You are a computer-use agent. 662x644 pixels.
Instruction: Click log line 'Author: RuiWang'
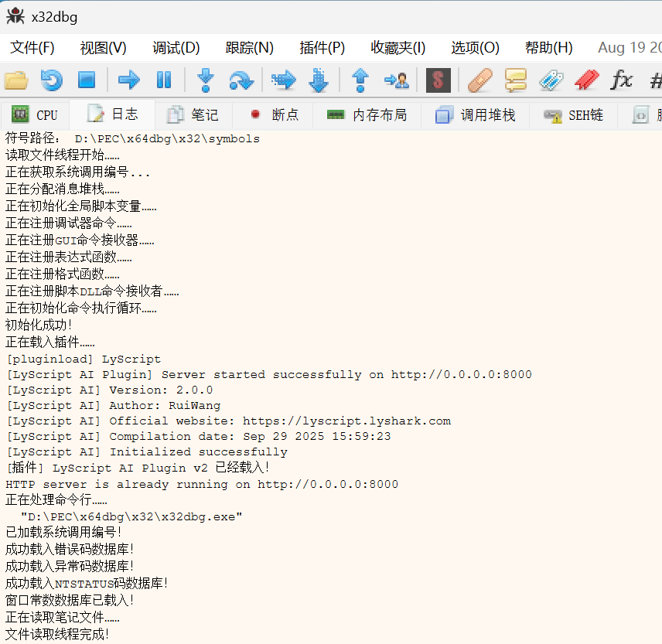coord(113,406)
